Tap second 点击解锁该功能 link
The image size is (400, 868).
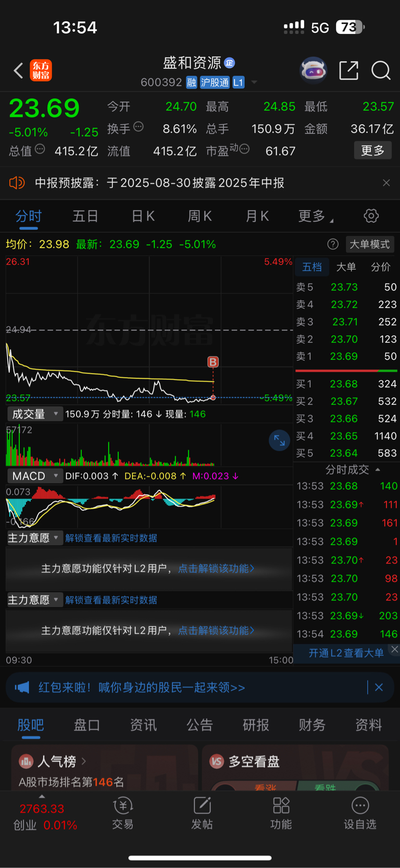click(216, 630)
